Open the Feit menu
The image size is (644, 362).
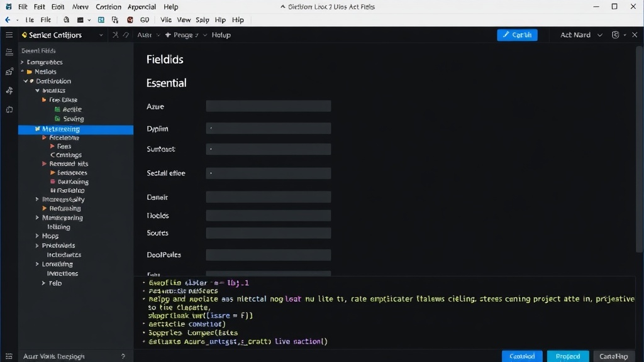click(40, 6)
